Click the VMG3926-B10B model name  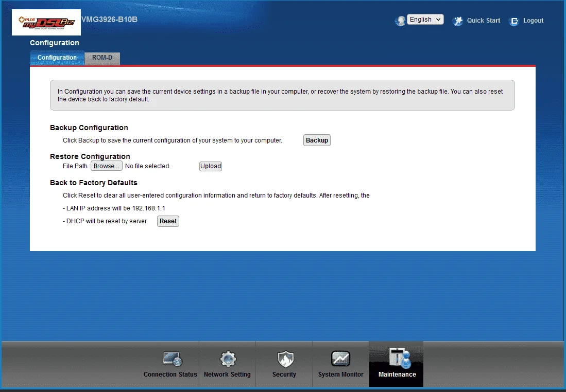coord(109,20)
